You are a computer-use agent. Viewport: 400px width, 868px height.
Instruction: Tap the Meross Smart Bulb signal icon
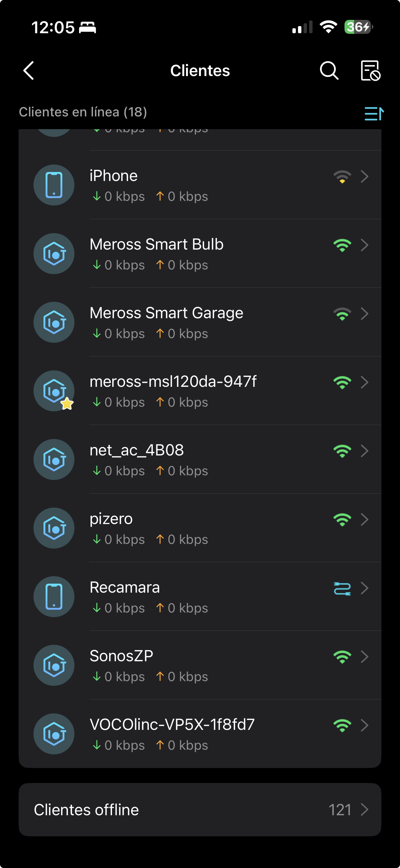tap(342, 245)
